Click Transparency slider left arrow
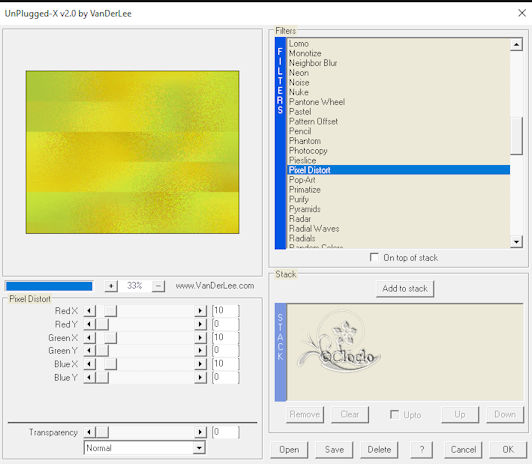This screenshot has width=532, height=464. [x=89, y=432]
